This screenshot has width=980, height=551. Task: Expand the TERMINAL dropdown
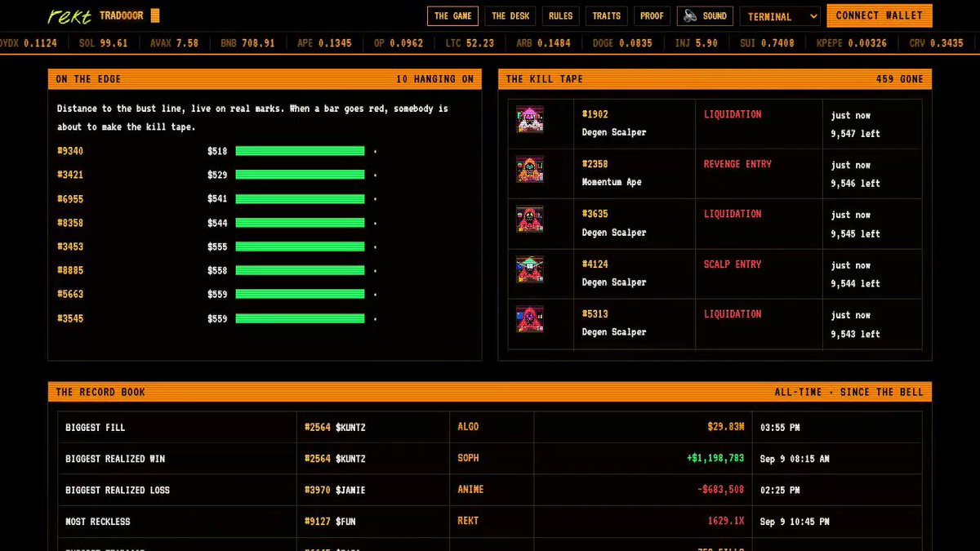[779, 16]
